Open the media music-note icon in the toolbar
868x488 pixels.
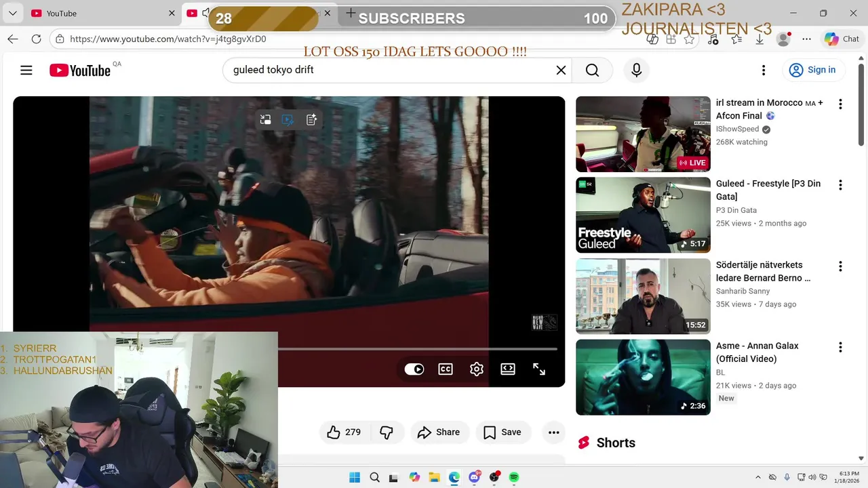click(713, 39)
